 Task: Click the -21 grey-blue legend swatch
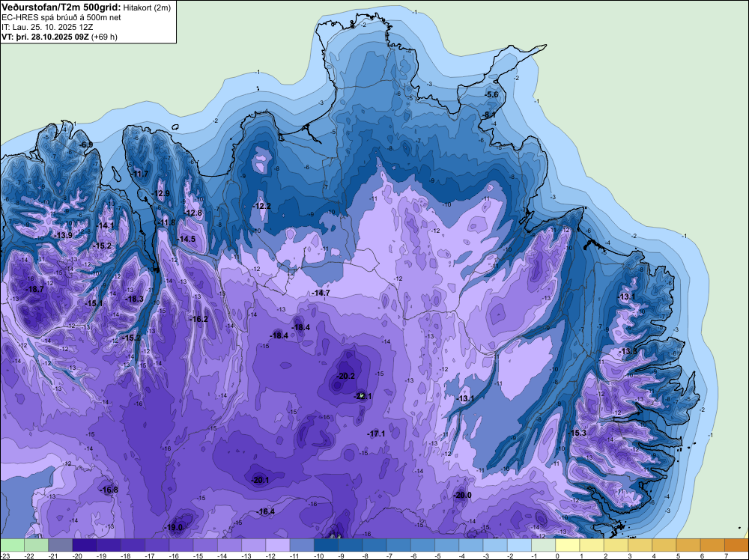point(61,545)
